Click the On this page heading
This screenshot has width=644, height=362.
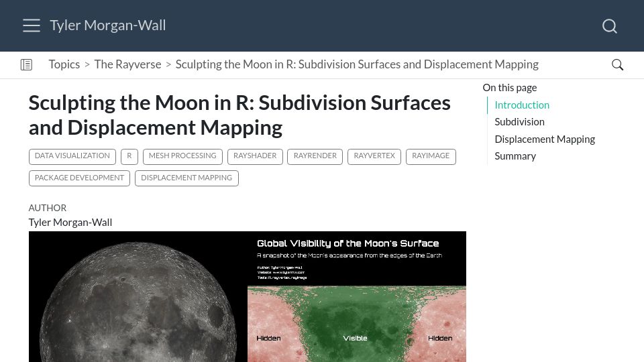[x=510, y=88]
